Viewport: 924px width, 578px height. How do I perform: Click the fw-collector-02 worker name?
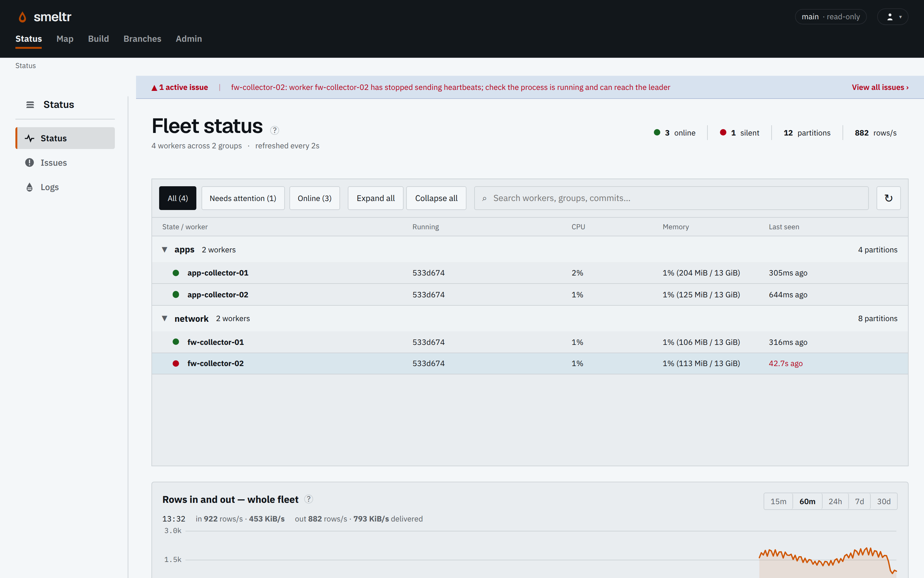(215, 363)
